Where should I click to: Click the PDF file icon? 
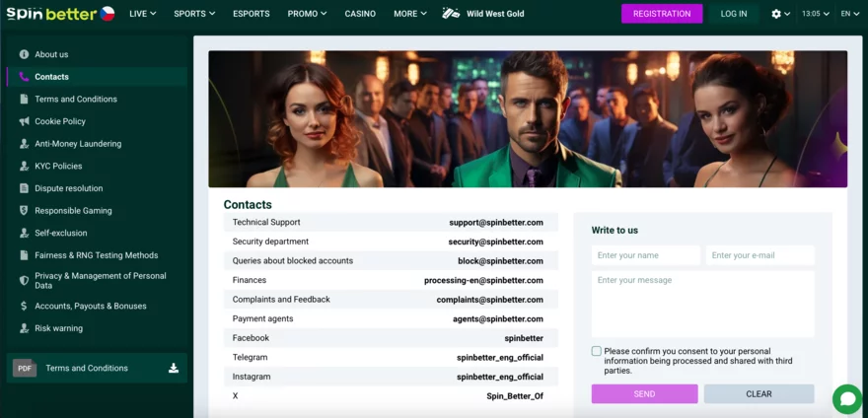pos(25,368)
